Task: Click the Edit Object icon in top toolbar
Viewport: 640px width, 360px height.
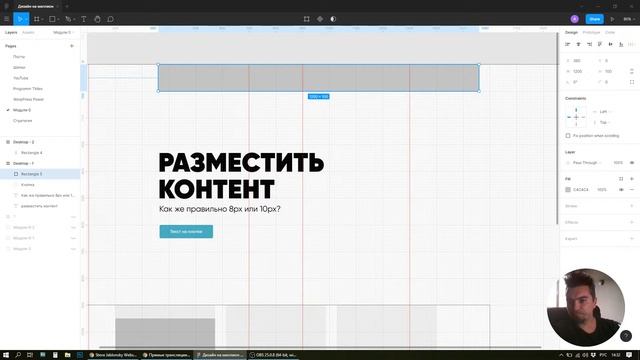Action: [x=307, y=19]
